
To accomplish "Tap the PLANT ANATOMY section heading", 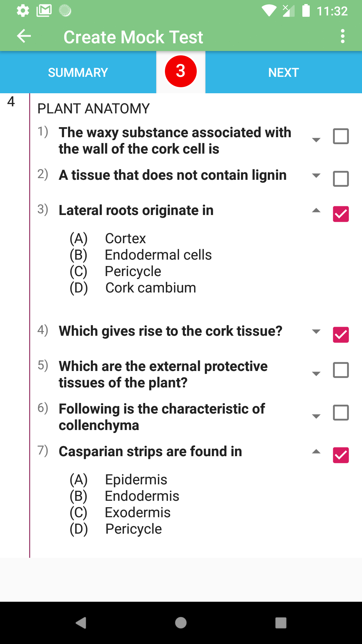I will 94,109.
